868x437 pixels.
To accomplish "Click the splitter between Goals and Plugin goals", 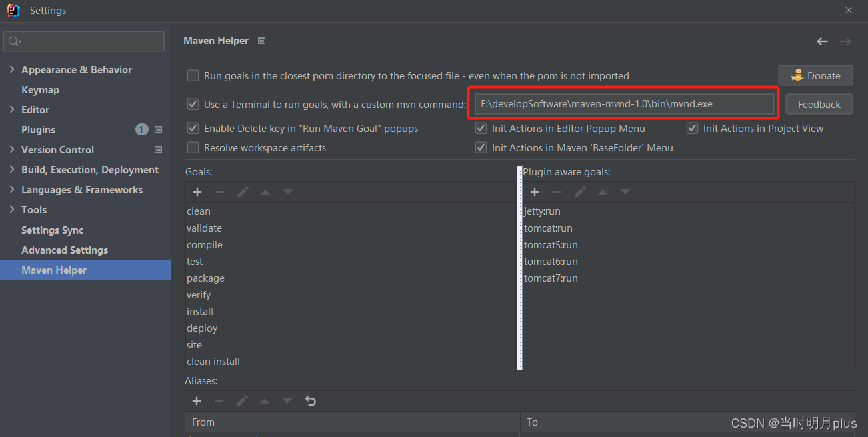I will coord(519,267).
